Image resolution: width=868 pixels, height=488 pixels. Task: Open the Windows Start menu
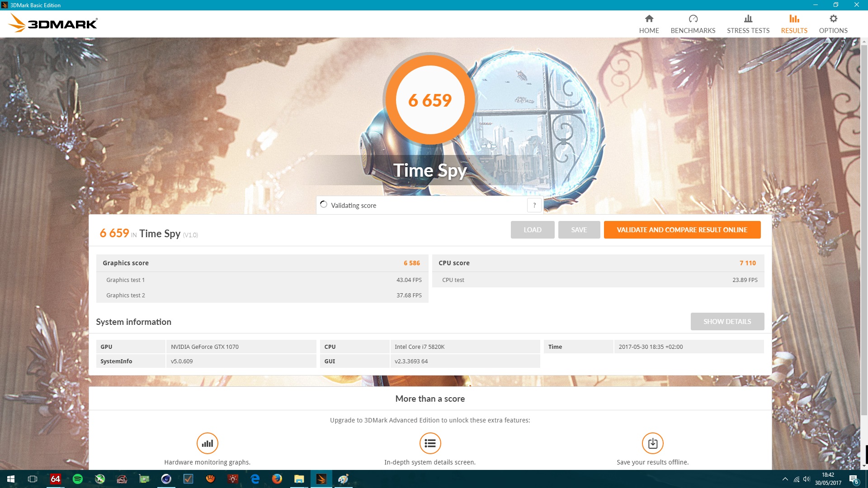[11, 479]
